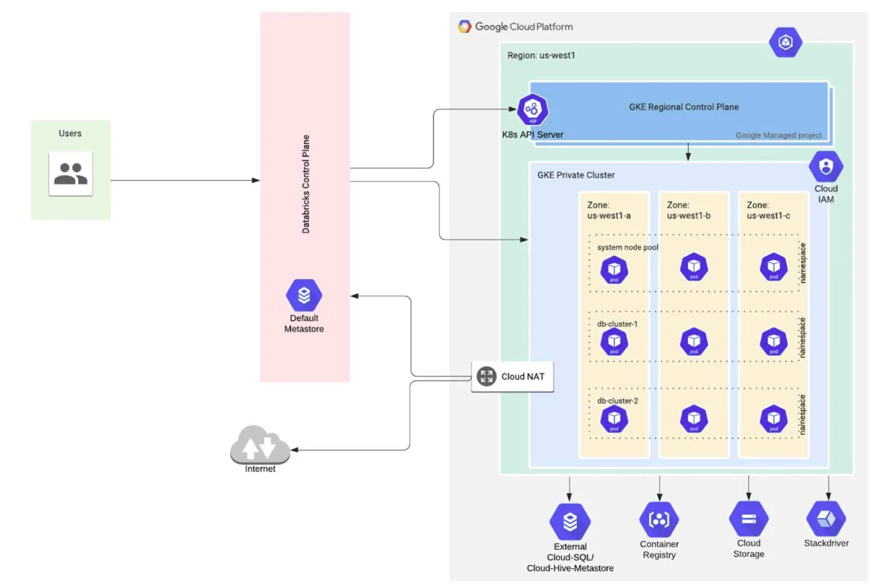The image size is (885, 588).
Task: Click the Internet cloud icon
Action: [260, 444]
